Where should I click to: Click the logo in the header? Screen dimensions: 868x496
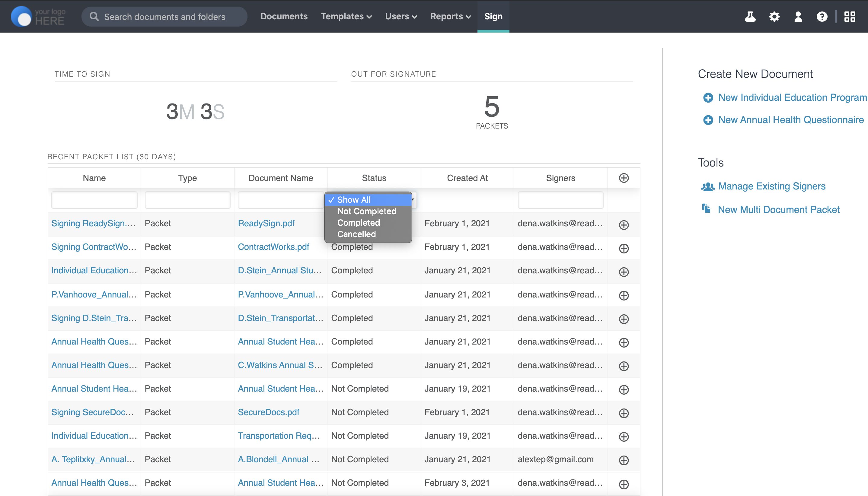coord(38,16)
